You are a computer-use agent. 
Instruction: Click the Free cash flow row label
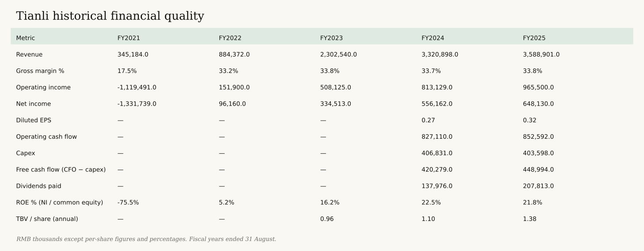pos(61,170)
